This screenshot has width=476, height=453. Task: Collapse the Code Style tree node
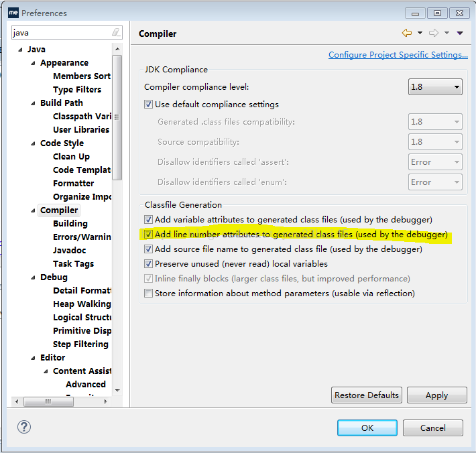coord(33,144)
